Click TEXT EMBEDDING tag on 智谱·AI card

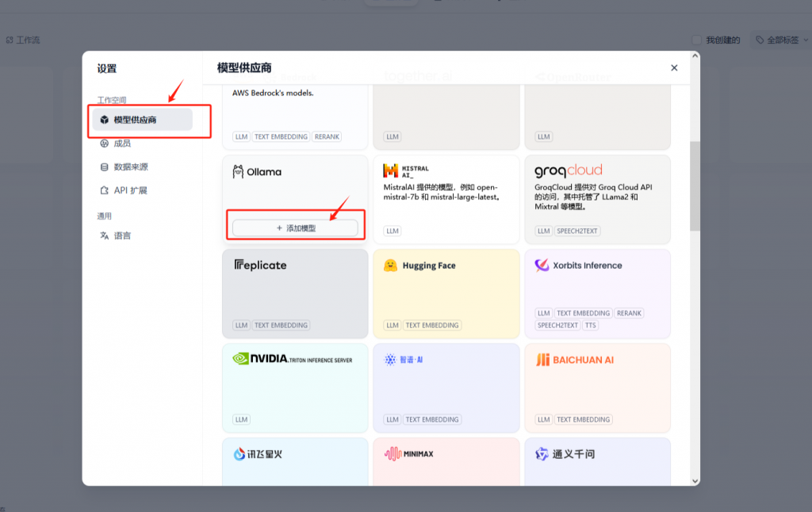pos(432,419)
